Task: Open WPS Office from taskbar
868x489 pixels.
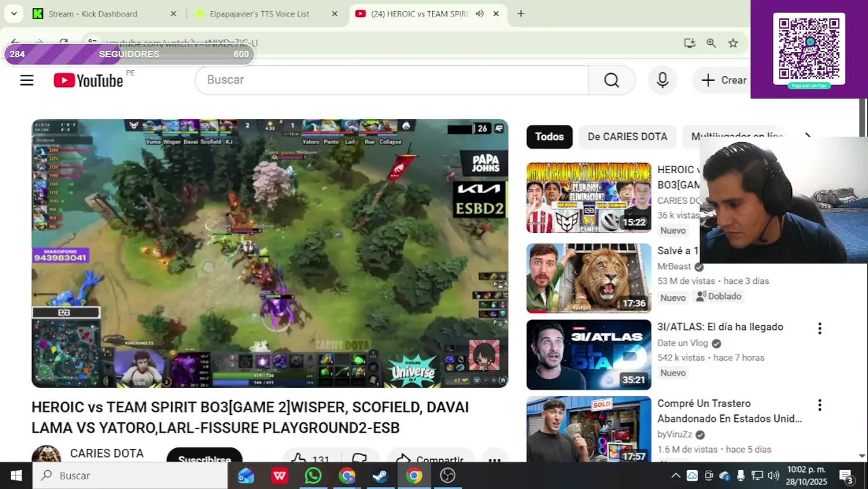Action: click(280, 475)
